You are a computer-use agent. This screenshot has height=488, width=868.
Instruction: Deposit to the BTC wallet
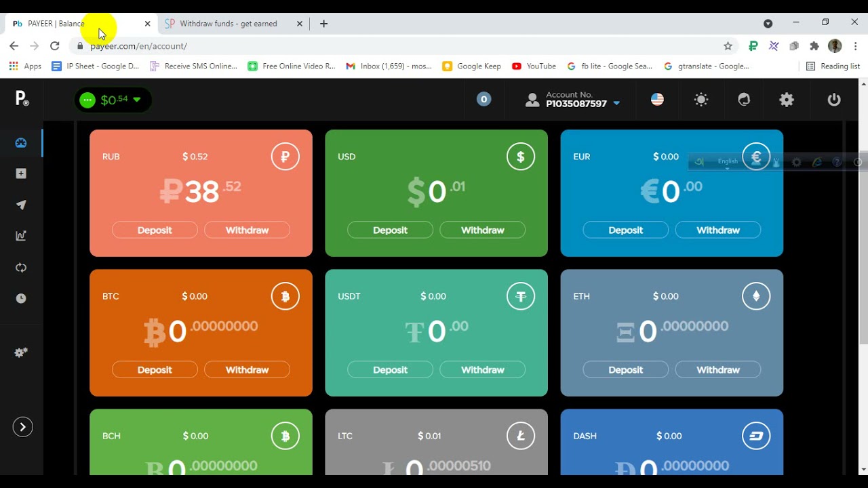click(x=155, y=370)
